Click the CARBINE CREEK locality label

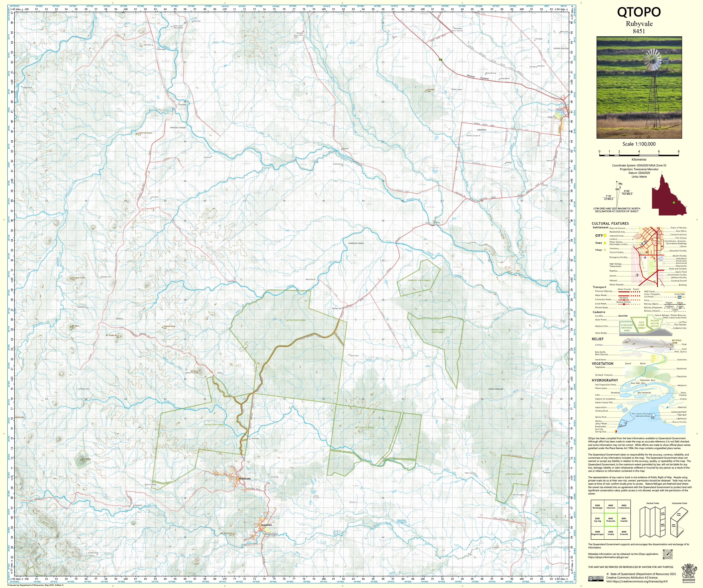[x=356, y=243]
